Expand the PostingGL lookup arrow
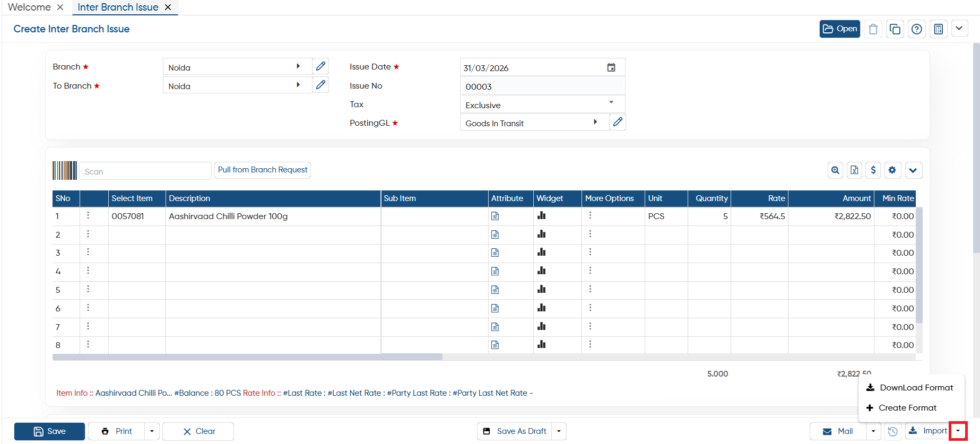The width and height of the screenshot is (980, 444). click(595, 122)
